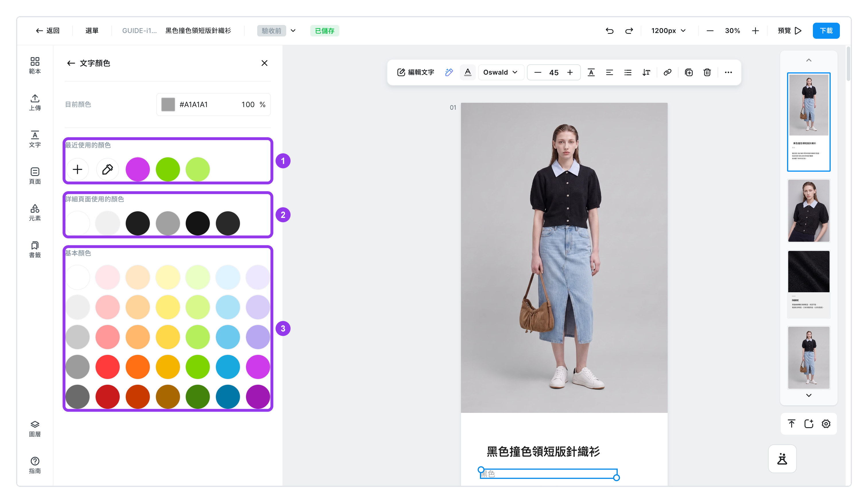This screenshot has width=868, height=503.
Task: Open the 文字 text panel
Action: (35, 139)
